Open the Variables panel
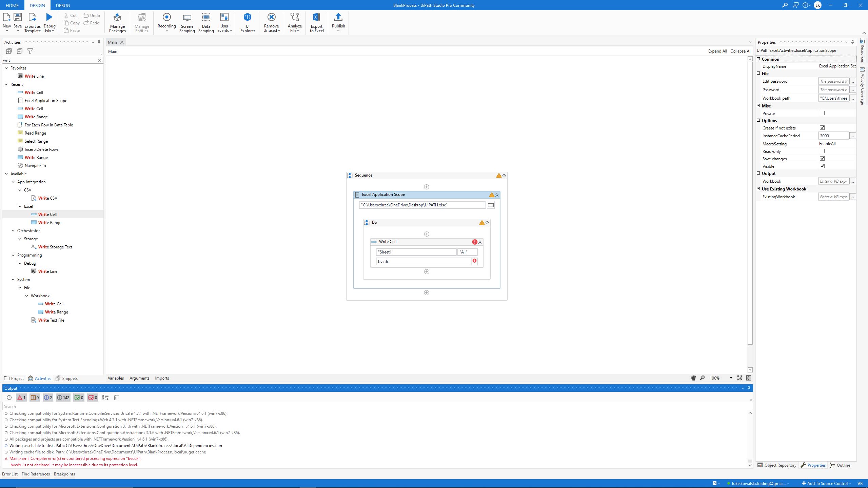 point(116,378)
